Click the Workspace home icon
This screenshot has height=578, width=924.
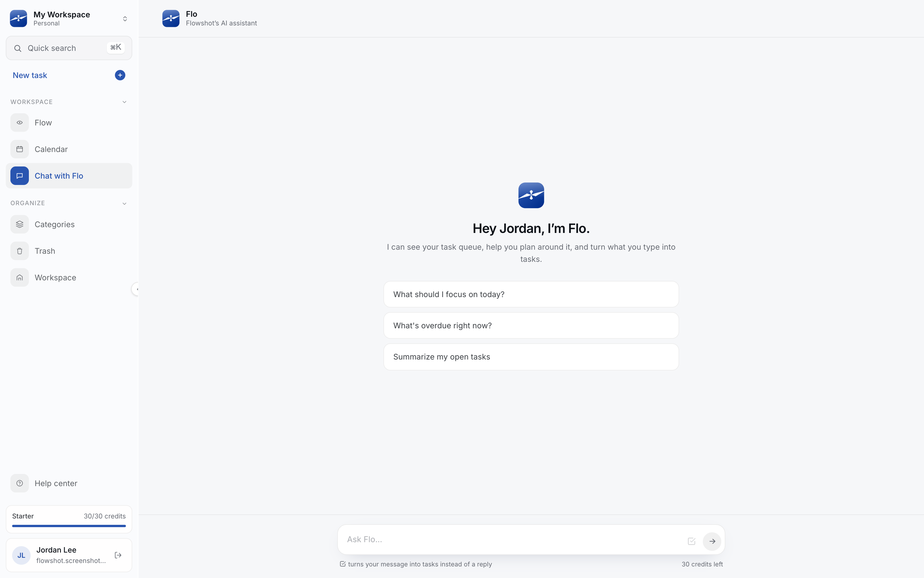click(19, 277)
